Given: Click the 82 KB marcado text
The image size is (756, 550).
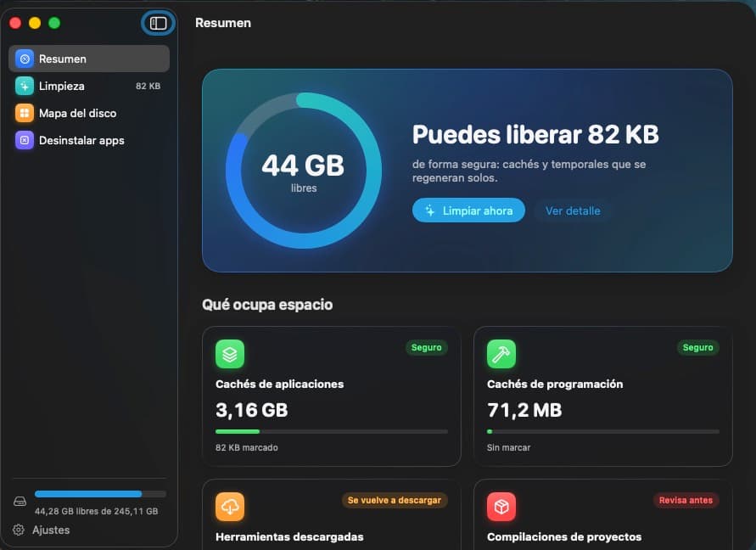Looking at the screenshot, I should [x=246, y=447].
